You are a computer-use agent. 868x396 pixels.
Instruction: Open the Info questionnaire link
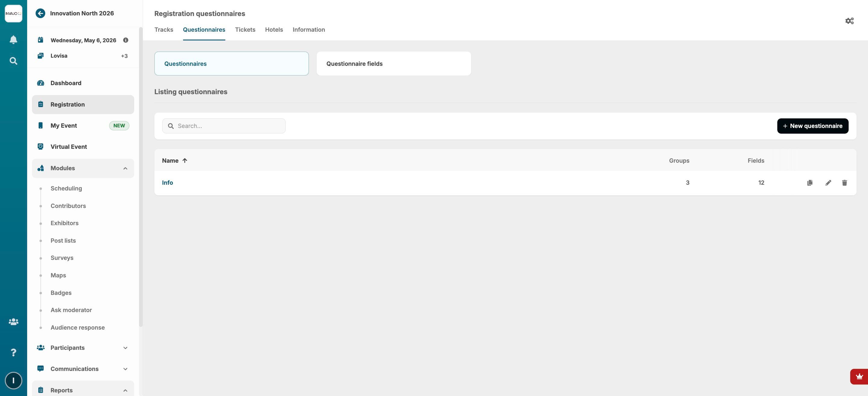click(167, 183)
